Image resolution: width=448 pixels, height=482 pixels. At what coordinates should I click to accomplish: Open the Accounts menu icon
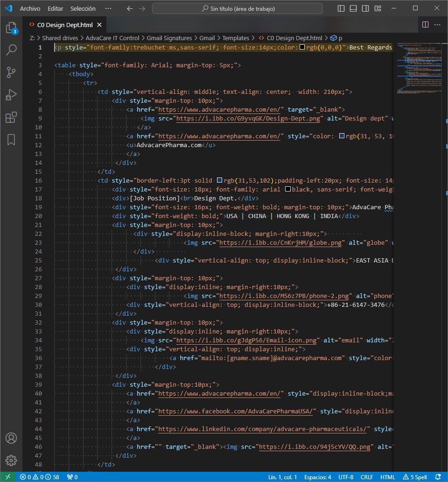11,438
